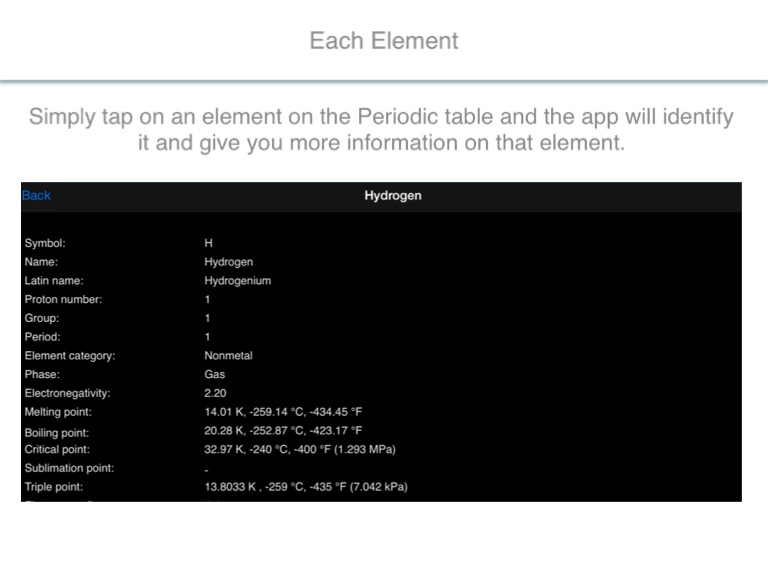The image size is (768, 561).
Task: Select the Proton number row label
Action: [x=63, y=299]
